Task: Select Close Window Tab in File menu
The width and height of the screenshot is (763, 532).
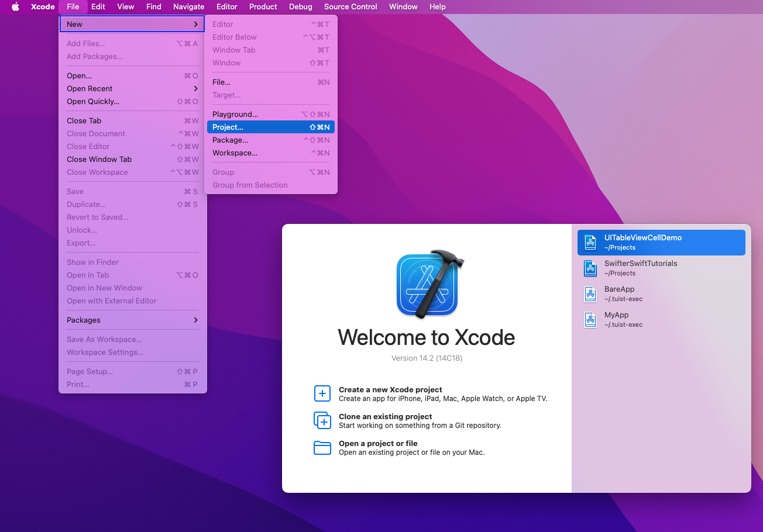Action: pyautogui.click(x=133, y=160)
